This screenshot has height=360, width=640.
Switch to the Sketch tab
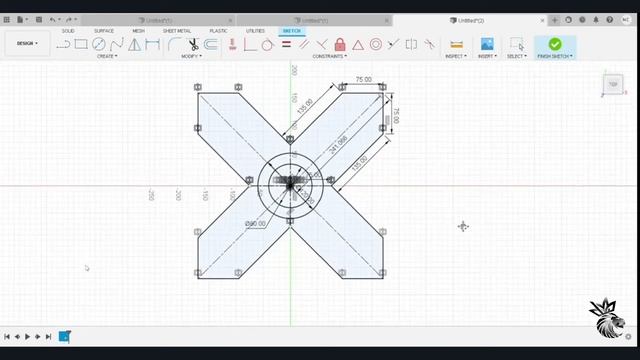point(292,31)
